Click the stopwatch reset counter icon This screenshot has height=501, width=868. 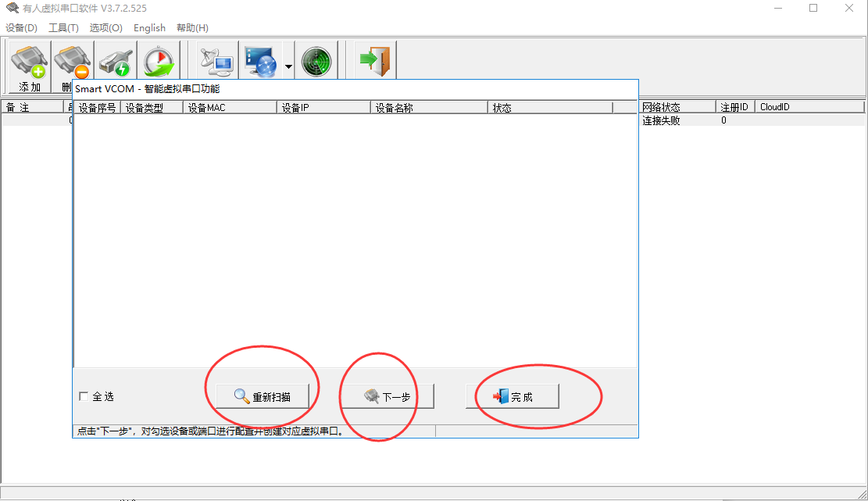click(160, 61)
